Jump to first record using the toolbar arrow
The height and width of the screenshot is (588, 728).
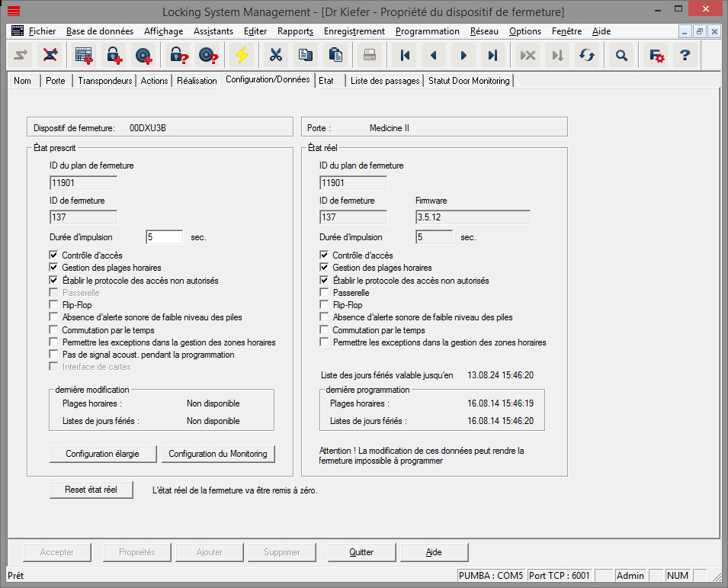(x=405, y=54)
